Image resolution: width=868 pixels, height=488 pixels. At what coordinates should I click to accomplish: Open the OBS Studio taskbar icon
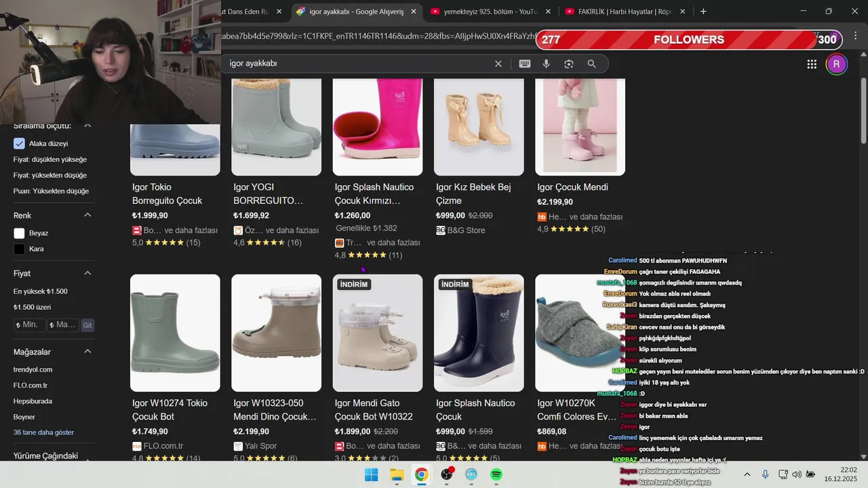click(447, 474)
